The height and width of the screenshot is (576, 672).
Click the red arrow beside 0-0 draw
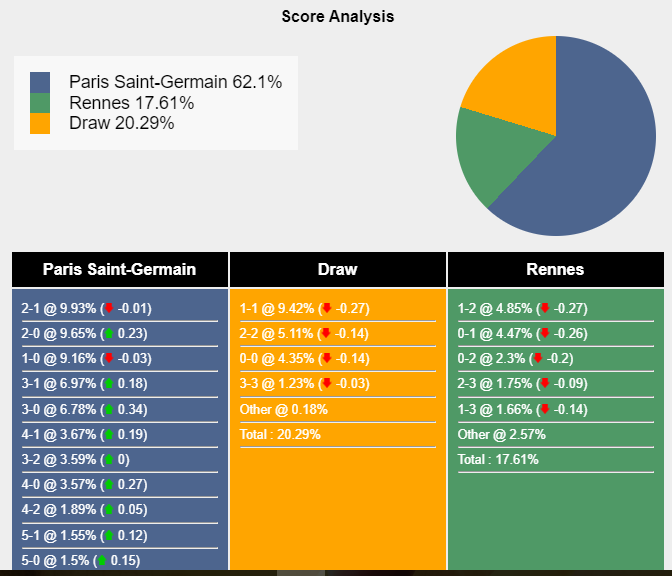pyautogui.click(x=326, y=359)
